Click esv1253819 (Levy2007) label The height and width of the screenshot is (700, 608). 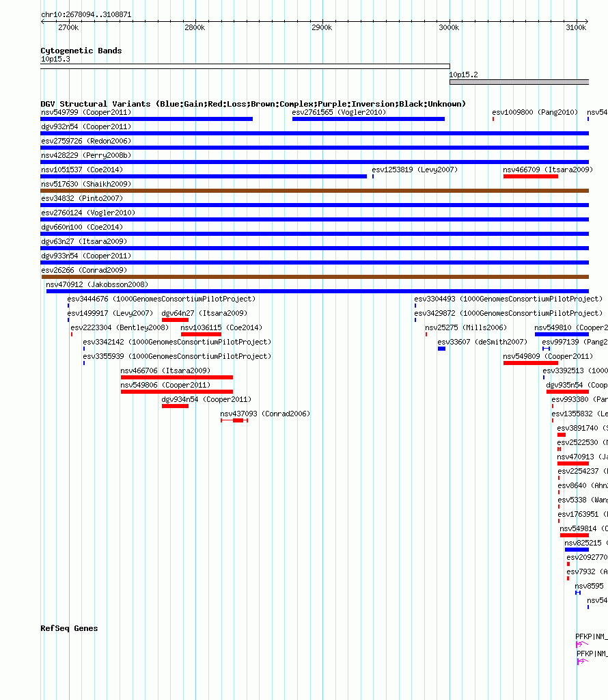coord(415,170)
